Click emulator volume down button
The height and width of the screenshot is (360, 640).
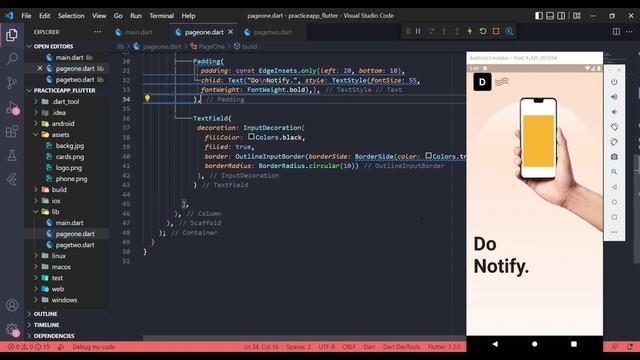(x=614, y=112)
